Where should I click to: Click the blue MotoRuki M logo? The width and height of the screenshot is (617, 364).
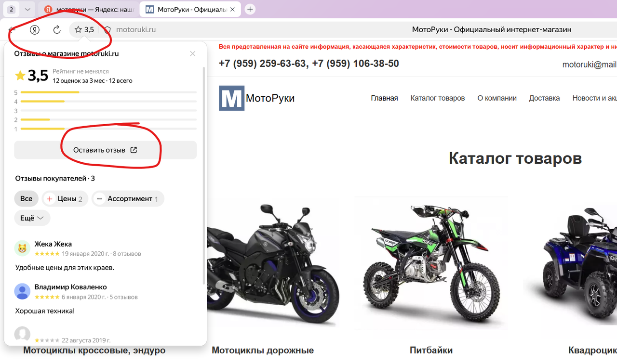[233, 97]
